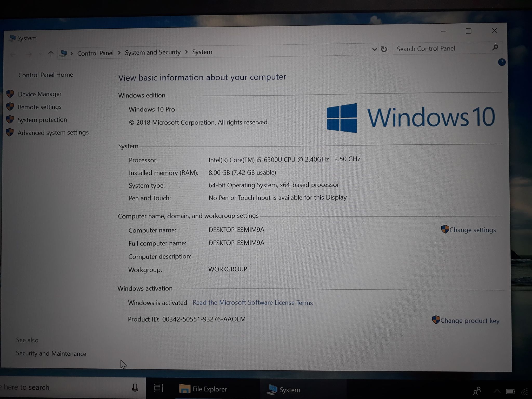
Task: Open Task View from the taskbar
Action: coord(158,388)
